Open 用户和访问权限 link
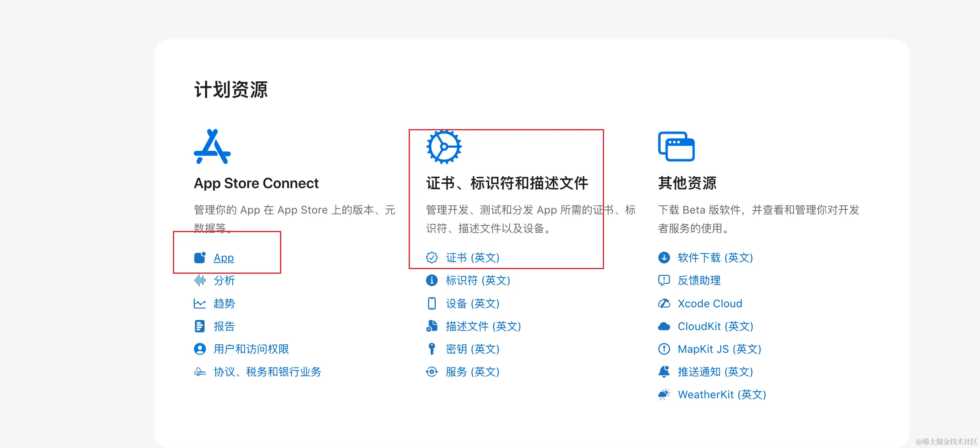 tap(251, 349)
